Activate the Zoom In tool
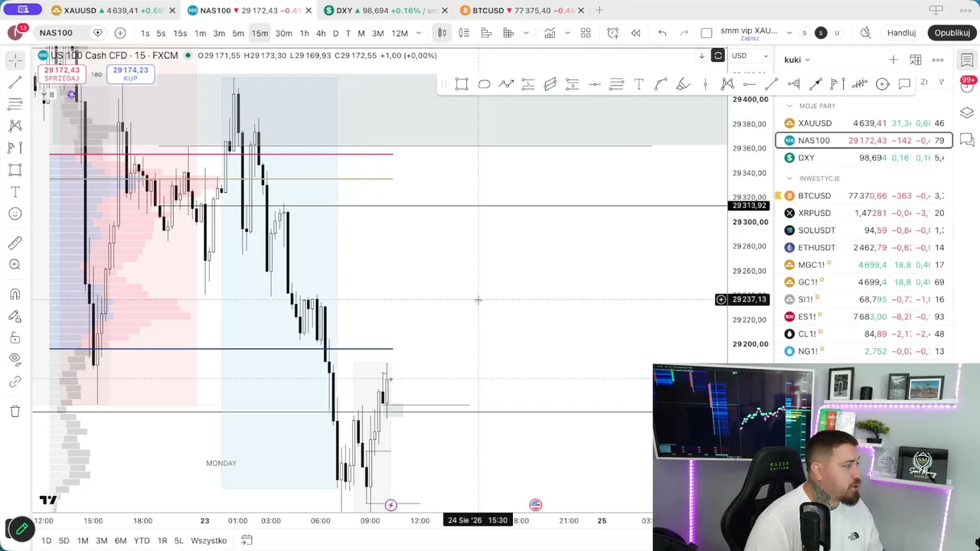The image size is (980, 551). (15, 265)
